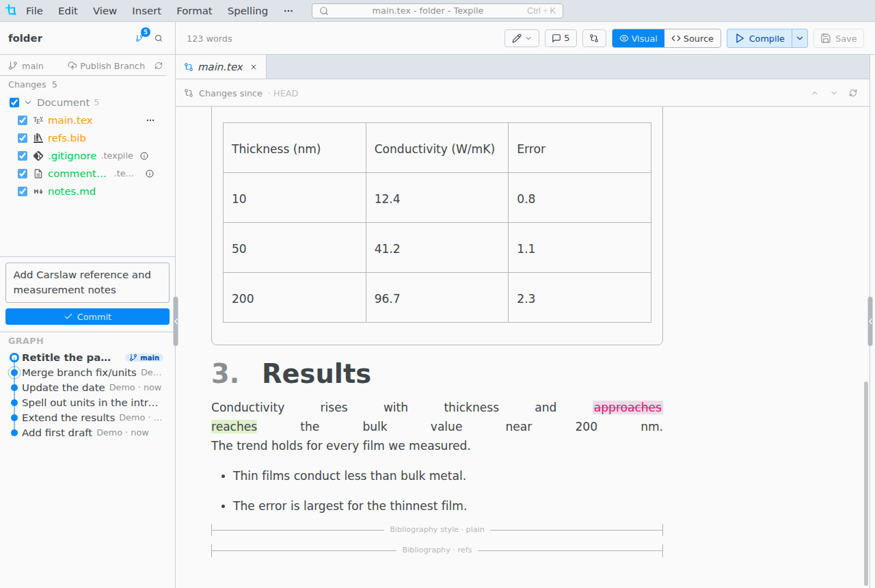Click info icon next to .gitignore
The width and height of the screenshot is (875, 588).
click(144, 156)
